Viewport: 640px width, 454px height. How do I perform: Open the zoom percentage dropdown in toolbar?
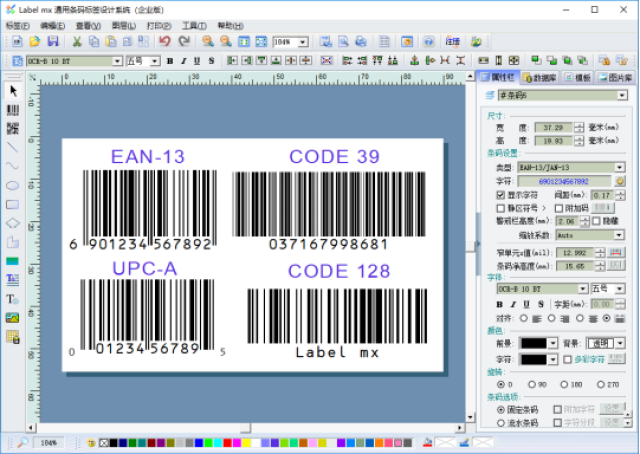click(x=303, y=42)
